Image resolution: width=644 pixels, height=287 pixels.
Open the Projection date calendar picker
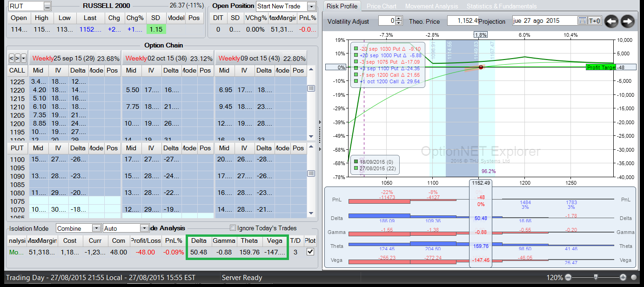click(582, 21)
